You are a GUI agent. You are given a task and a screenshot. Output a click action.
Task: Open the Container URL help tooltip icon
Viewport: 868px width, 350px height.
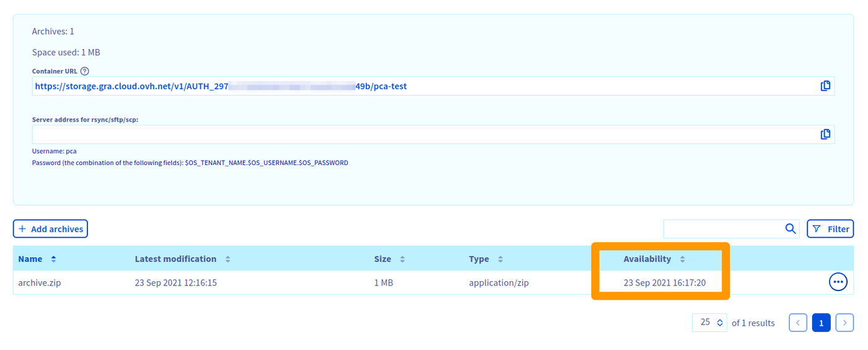(85, 71)
